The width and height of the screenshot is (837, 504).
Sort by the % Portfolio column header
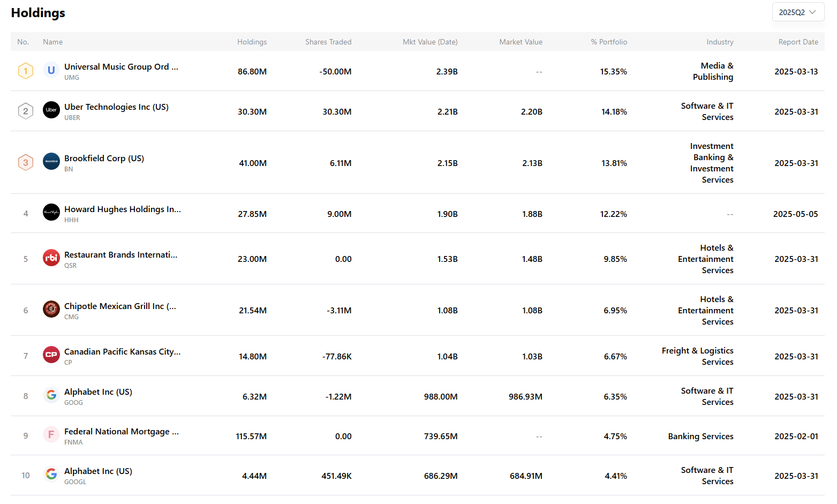(609, 42)
